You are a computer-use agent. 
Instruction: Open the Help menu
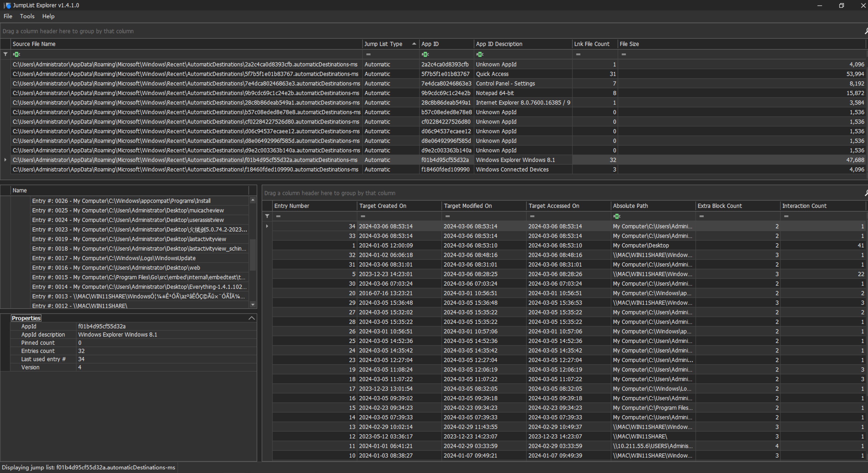pyautogui.click(x=48, y=16)
